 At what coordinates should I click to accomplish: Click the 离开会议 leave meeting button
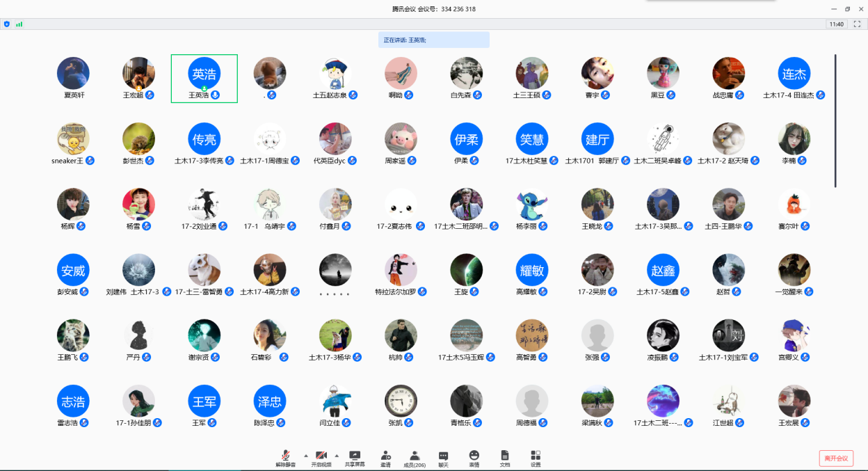click(836, 458)
